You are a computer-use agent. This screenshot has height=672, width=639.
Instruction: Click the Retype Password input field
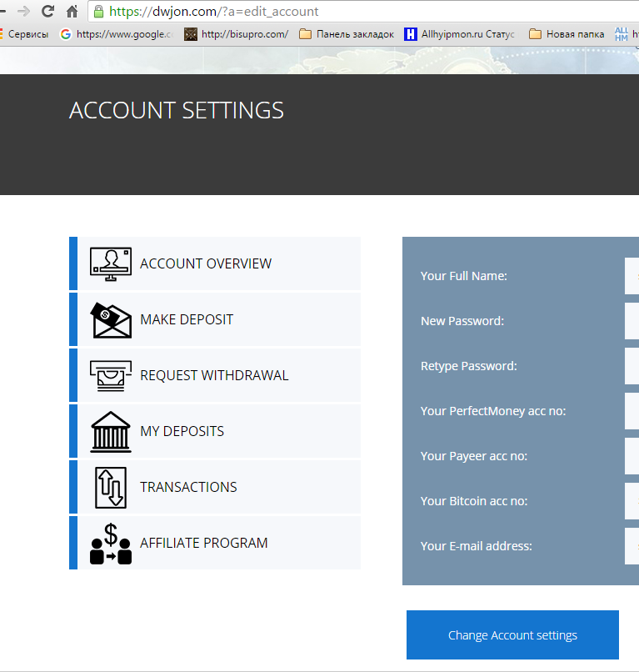[632, 366]
